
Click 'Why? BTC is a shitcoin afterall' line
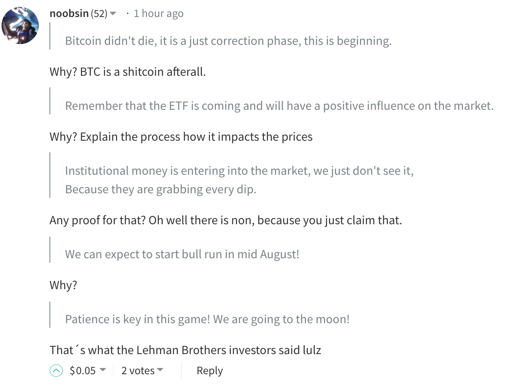pos(128,72)
